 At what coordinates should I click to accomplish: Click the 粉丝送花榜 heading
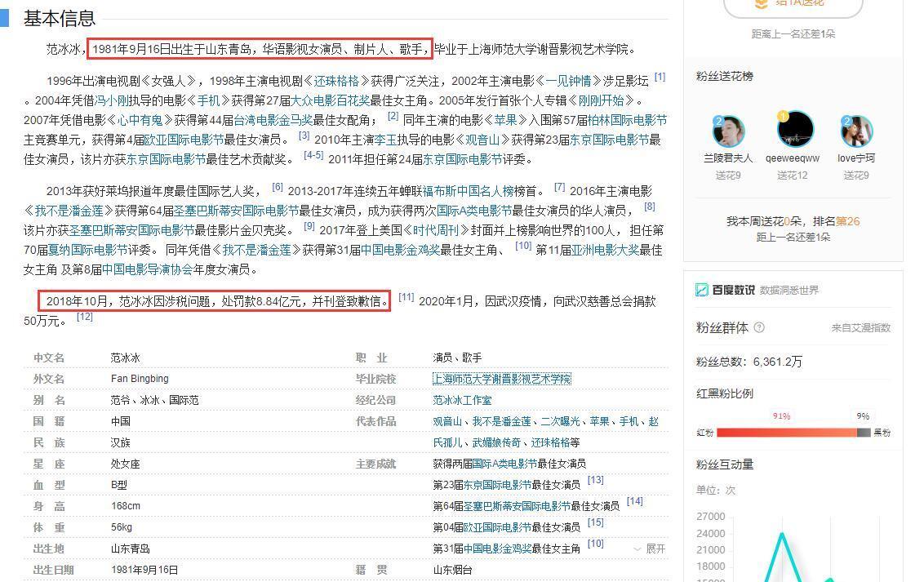coord(724,76)
